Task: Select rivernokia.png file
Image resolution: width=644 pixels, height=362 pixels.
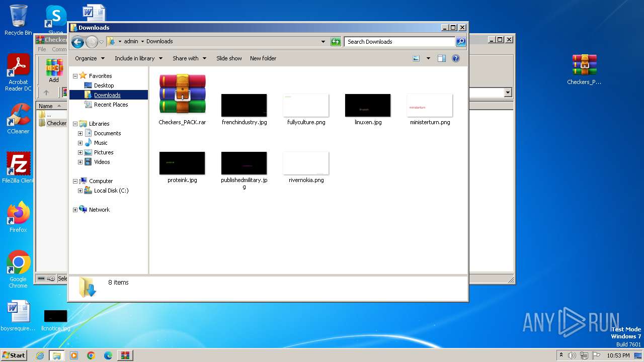Action: (x=306, y=163)
